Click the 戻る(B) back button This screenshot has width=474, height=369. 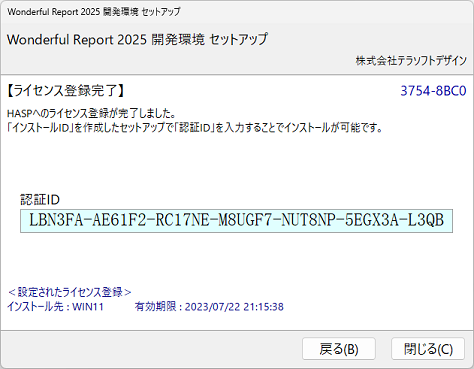coord(339,349)
